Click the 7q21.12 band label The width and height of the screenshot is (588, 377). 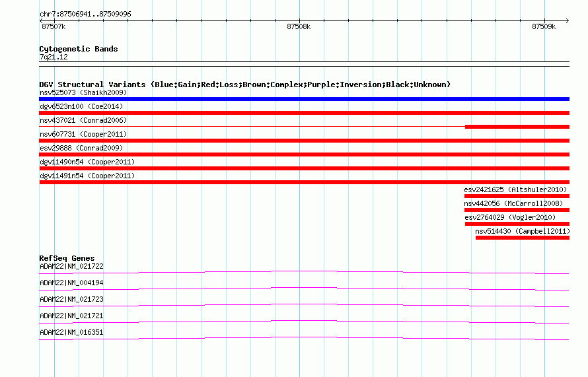[x=54, y=57]
